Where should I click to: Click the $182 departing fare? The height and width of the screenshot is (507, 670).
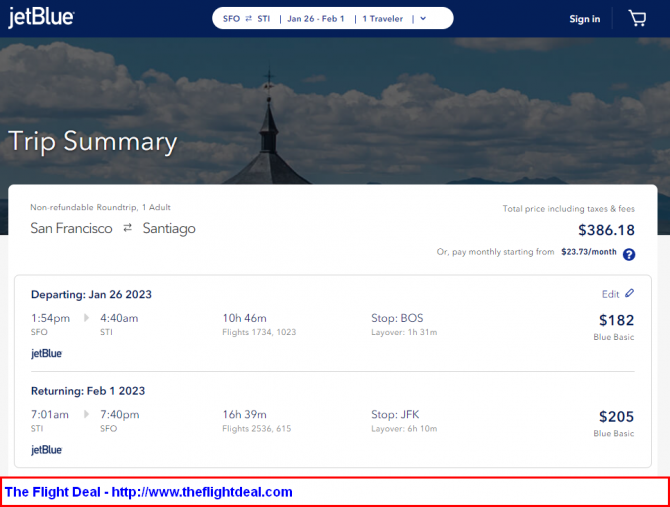(x=616, y=320)
